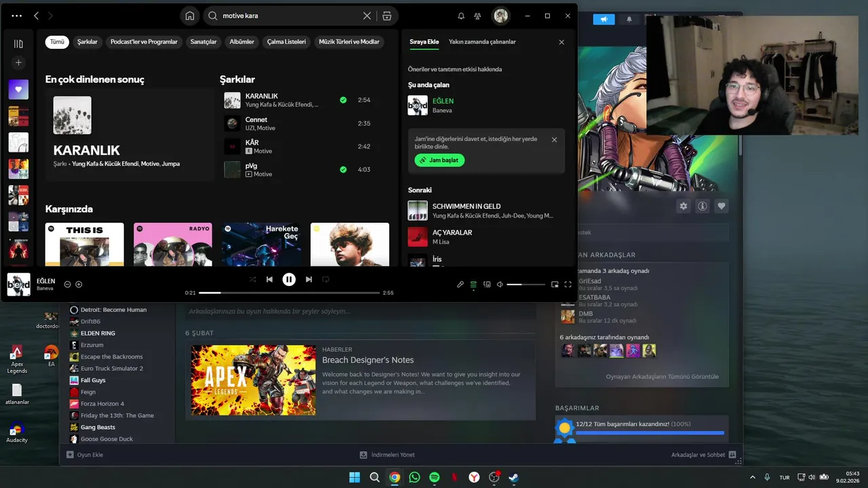
Task: Play SCHWIMMEN IN GELD from queue
Action: coord(486,211)
